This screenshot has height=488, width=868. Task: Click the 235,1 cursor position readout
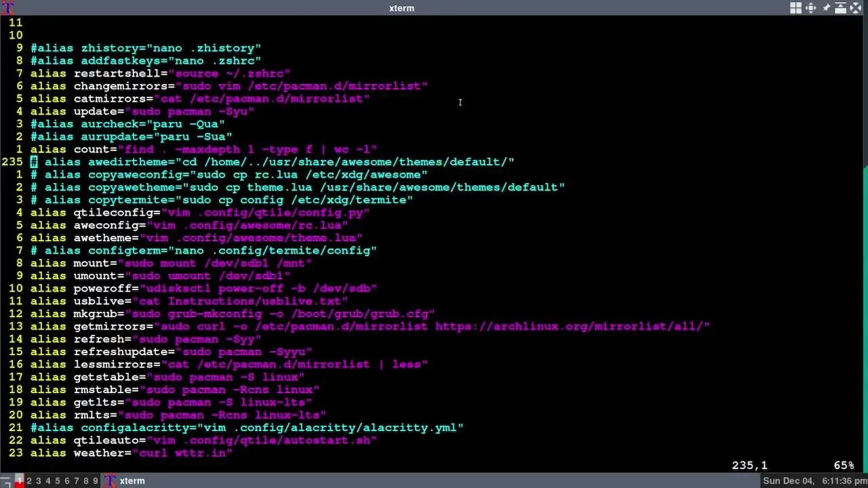coord(749,465)
